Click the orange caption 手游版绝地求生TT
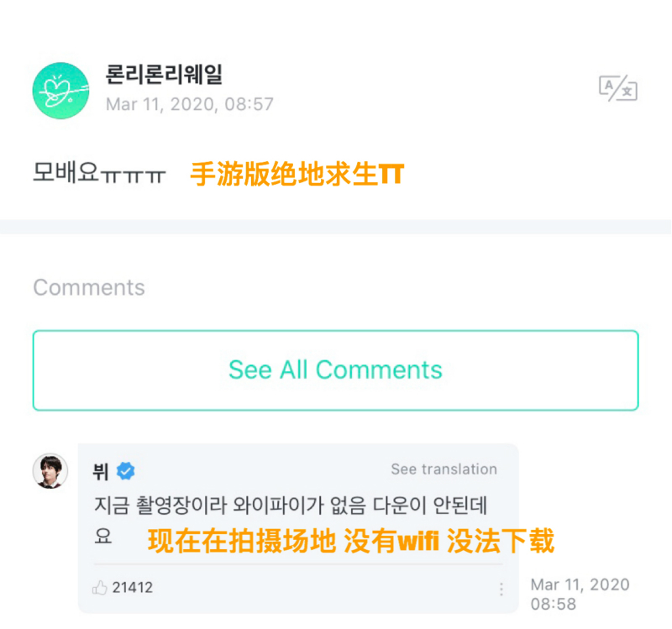The width and height of the screenshot is (672, 629). (x=297, y=175)
